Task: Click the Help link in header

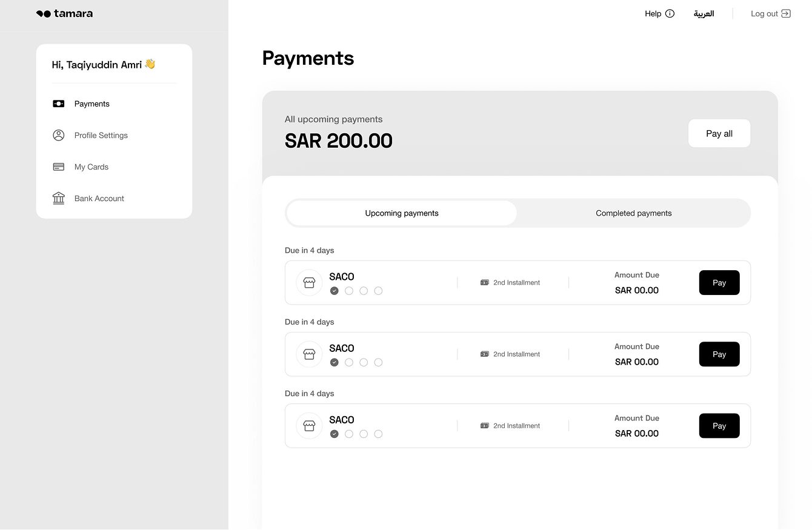Action: coord(659,13)
